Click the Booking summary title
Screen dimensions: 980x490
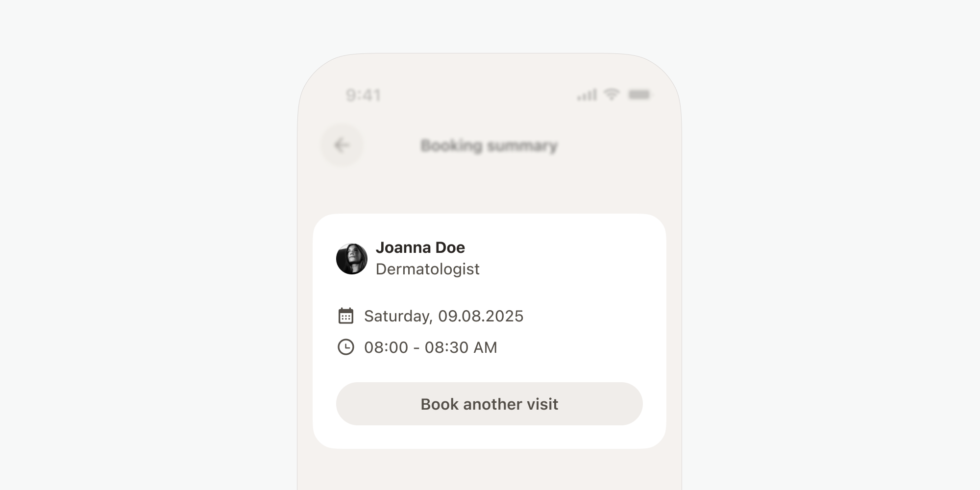click(x=489, y=146)
